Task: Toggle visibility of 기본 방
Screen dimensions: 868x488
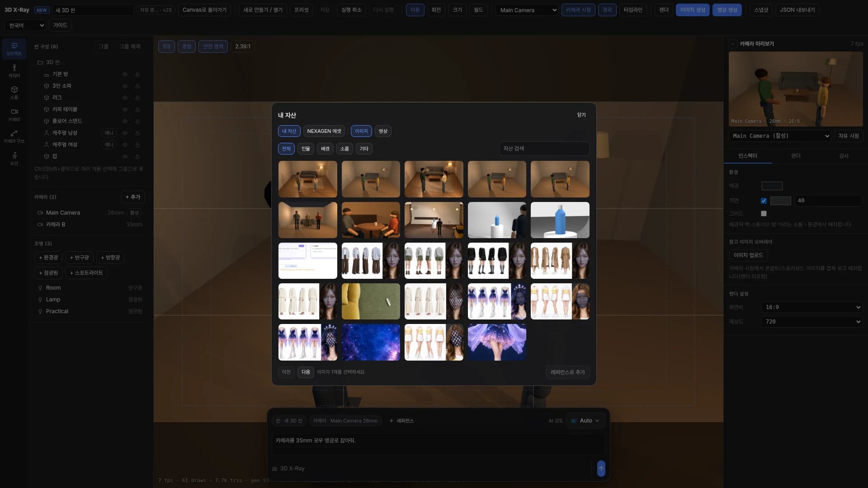Action: tap(125, 74)
